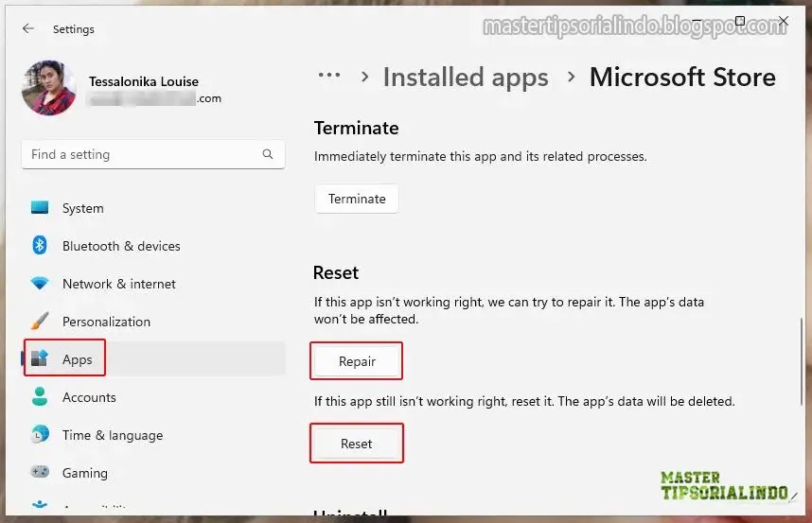Click the user profile picture
Screen dimensions: 812x523
(48, 87)
